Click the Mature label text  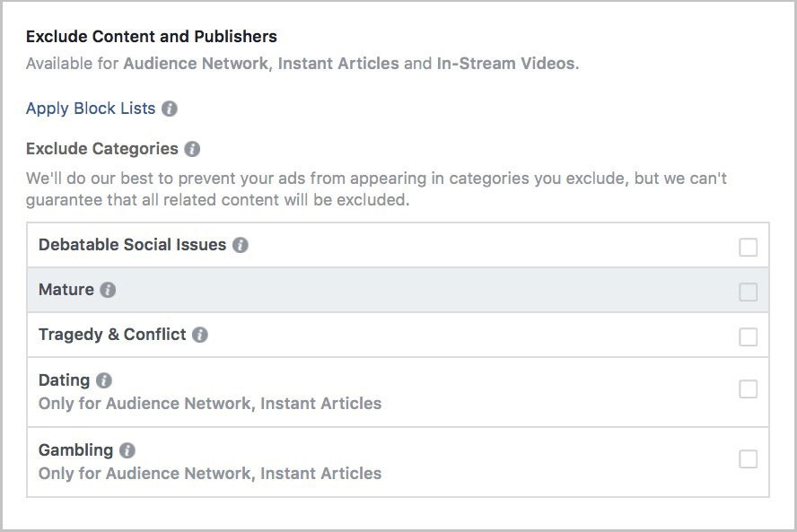(66, 289)
